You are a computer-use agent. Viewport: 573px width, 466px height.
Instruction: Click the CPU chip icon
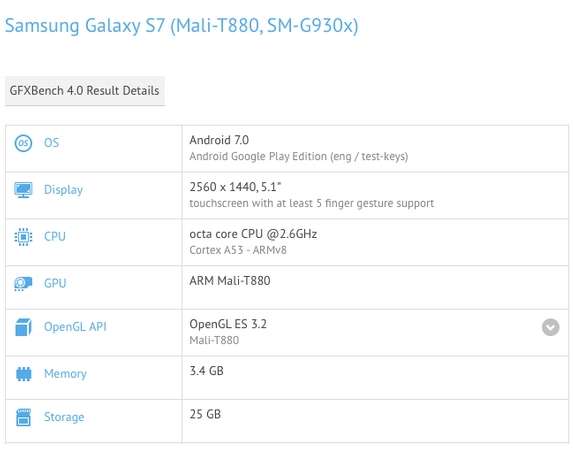23,237
